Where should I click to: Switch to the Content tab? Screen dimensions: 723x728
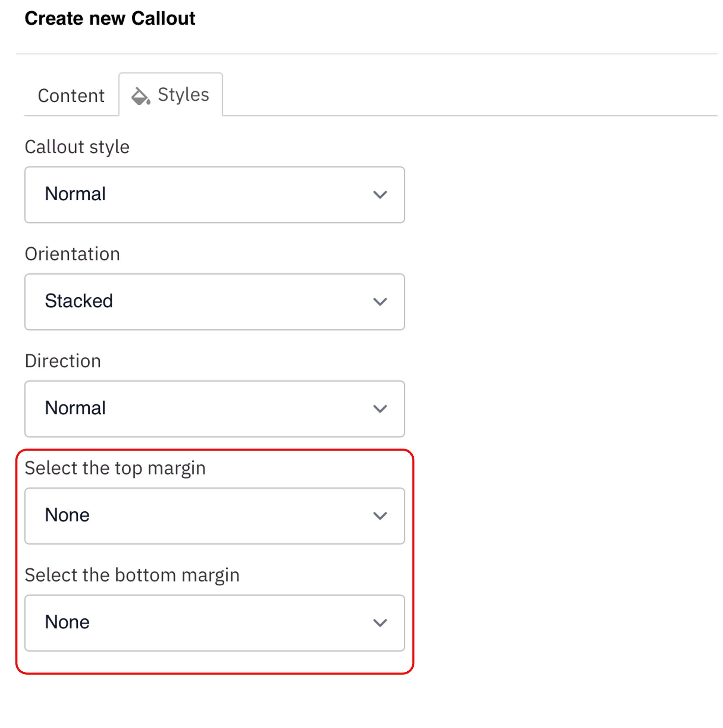tap(71, 96)
